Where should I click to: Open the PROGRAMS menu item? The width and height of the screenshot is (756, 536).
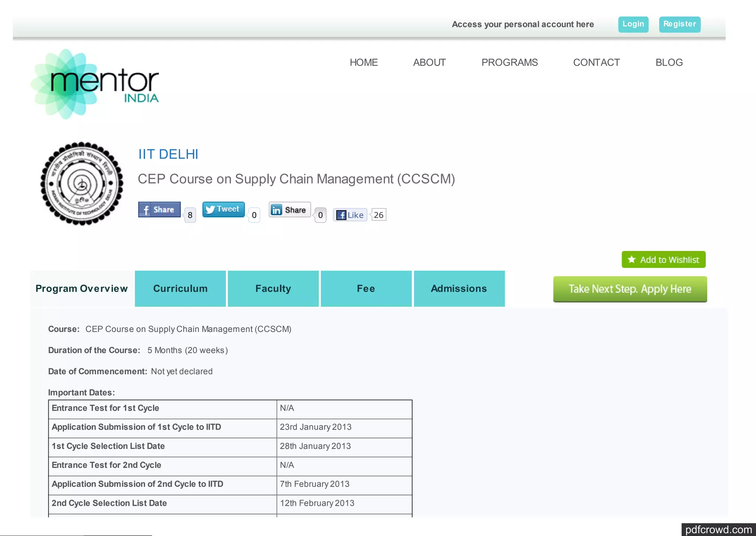click(x=509, y=62)
